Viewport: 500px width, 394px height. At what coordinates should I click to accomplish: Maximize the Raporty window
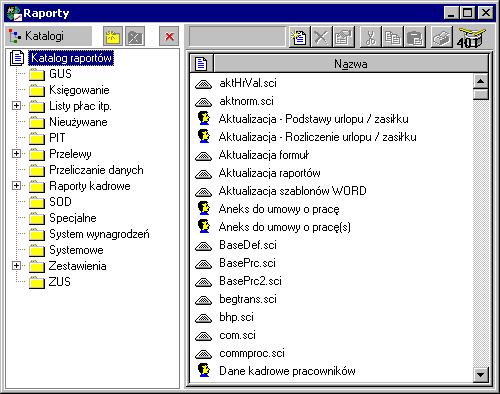[468, 13]
